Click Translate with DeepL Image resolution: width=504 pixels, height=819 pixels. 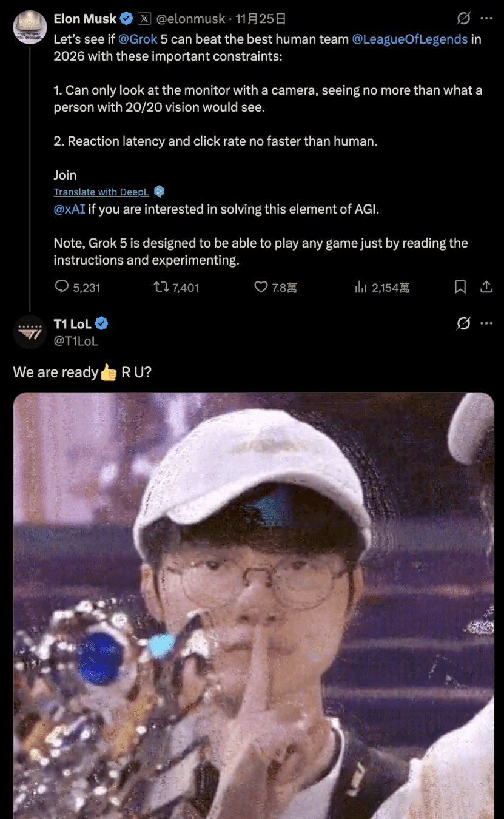(x=101, y=192)
